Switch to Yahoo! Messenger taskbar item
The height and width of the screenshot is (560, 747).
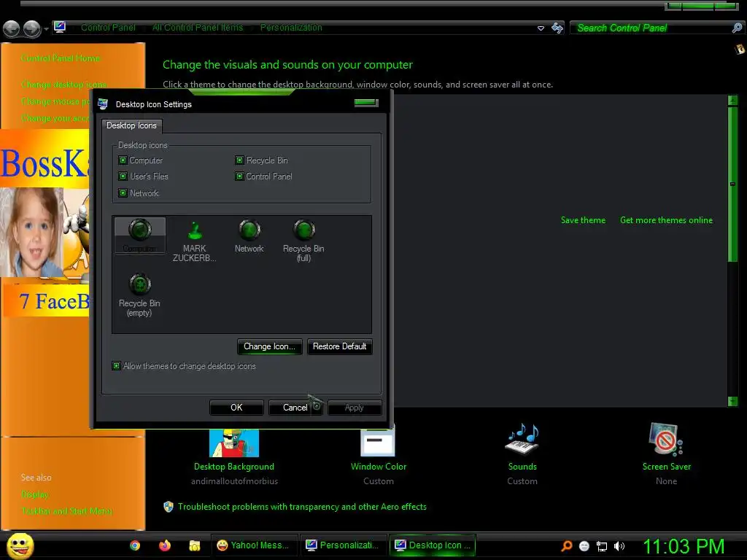[254, 545]
